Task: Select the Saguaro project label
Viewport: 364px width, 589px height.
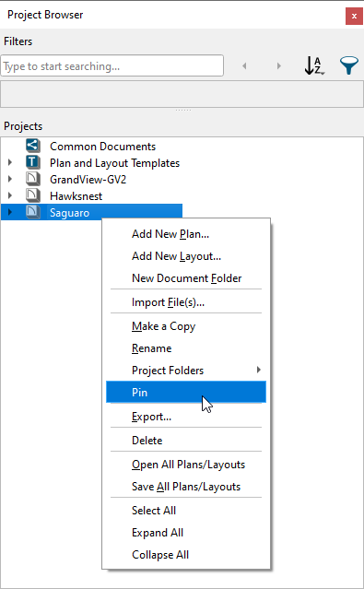Action: (x=69, y=213)
